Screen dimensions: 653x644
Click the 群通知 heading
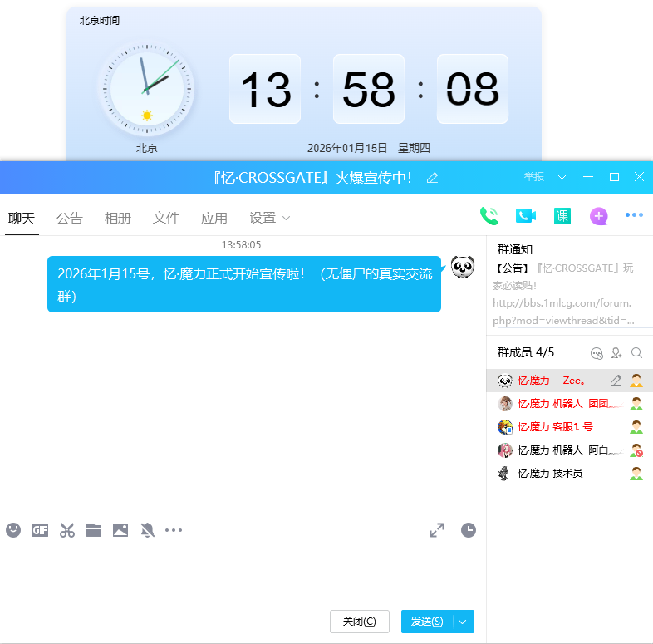pos(515,249)
